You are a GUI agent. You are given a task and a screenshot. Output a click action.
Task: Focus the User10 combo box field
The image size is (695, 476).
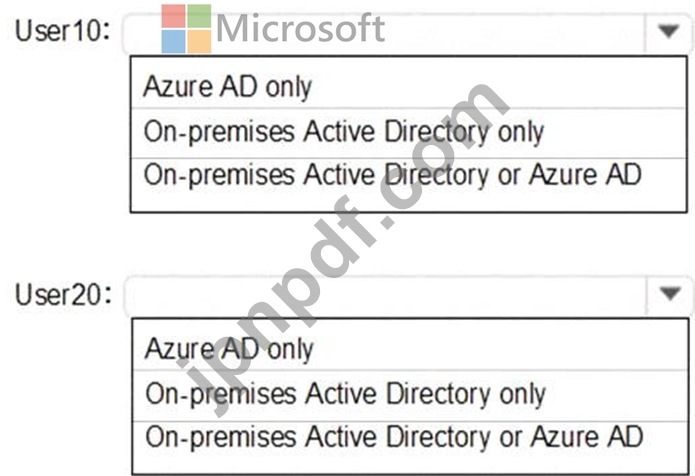[385, 32]
